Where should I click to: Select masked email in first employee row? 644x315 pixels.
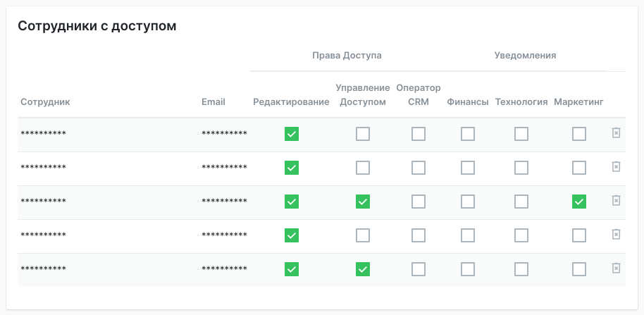224,133
